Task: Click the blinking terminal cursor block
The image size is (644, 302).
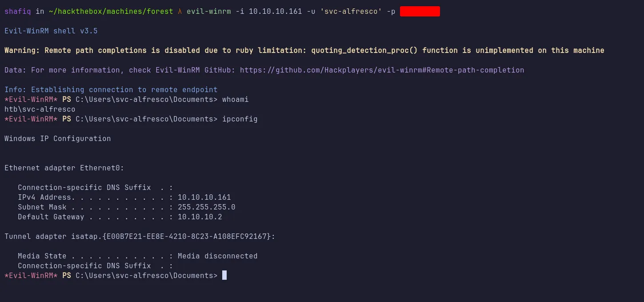Action: point(224,275)
